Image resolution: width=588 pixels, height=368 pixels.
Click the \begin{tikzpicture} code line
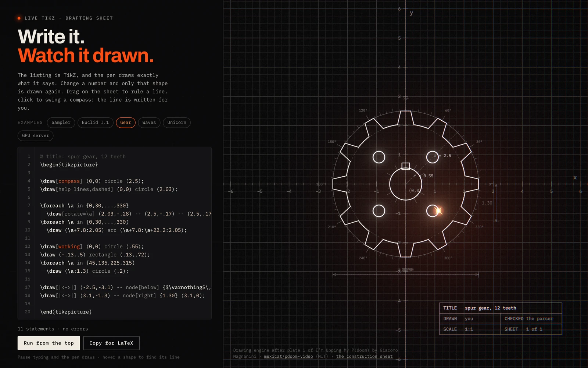(69, 164)
